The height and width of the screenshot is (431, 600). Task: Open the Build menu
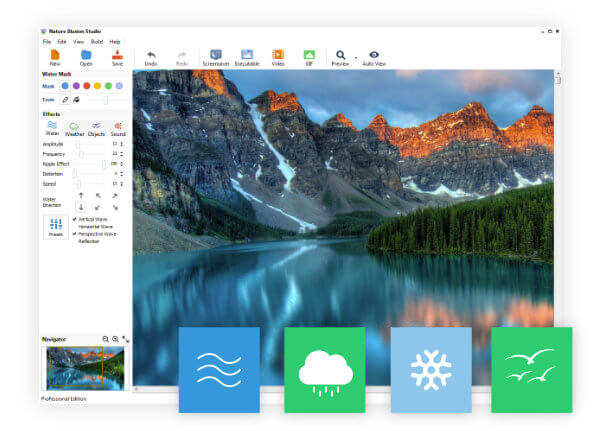(97, 42)
